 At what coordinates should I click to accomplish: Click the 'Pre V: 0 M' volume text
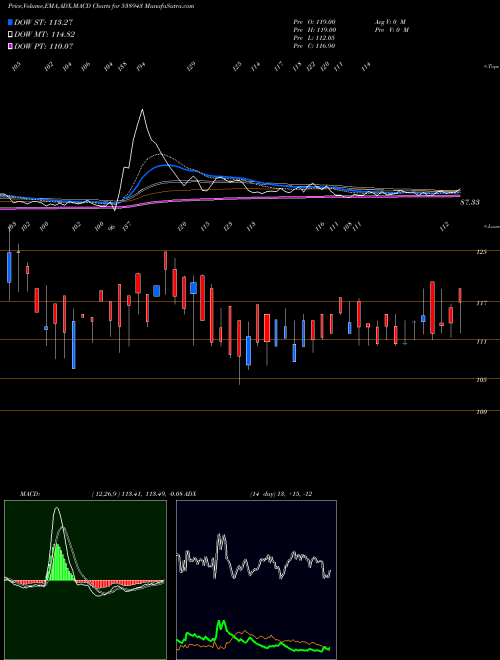pos(391,30)
